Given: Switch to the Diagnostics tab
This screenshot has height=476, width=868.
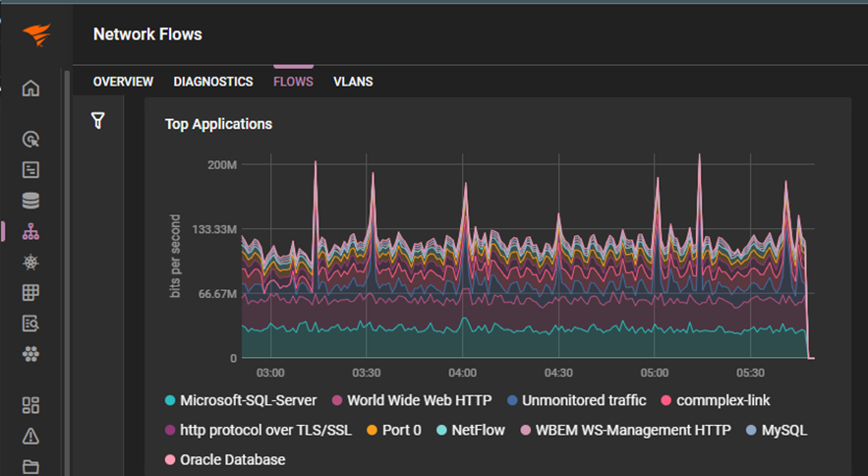Looking at the screenshot, I should tap(213, 82).
